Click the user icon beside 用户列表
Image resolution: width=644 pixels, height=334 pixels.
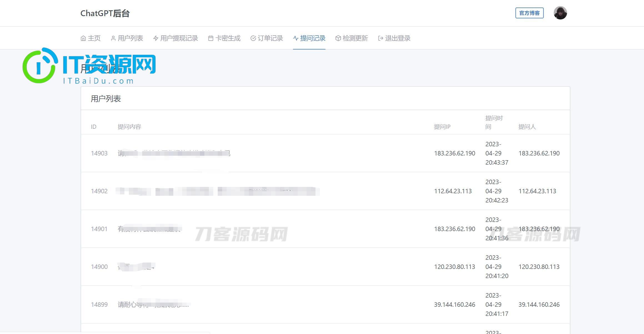click(113, 38)
